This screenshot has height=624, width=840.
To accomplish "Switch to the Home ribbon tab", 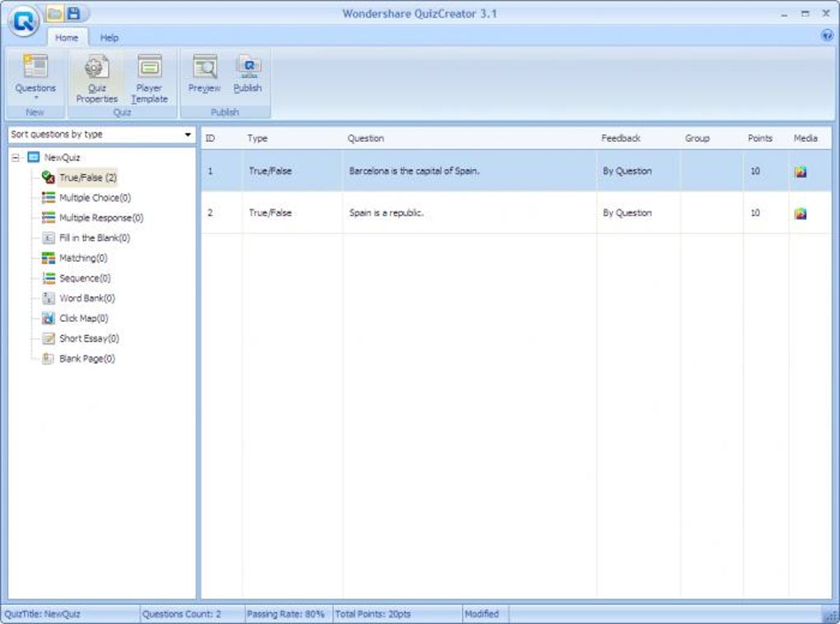I will pos(67,38).
